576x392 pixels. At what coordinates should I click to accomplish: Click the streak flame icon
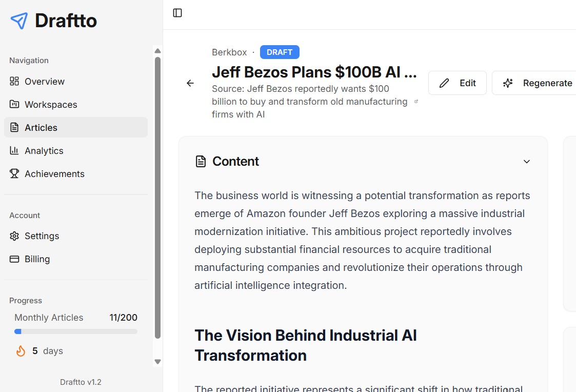pos(21,351)
